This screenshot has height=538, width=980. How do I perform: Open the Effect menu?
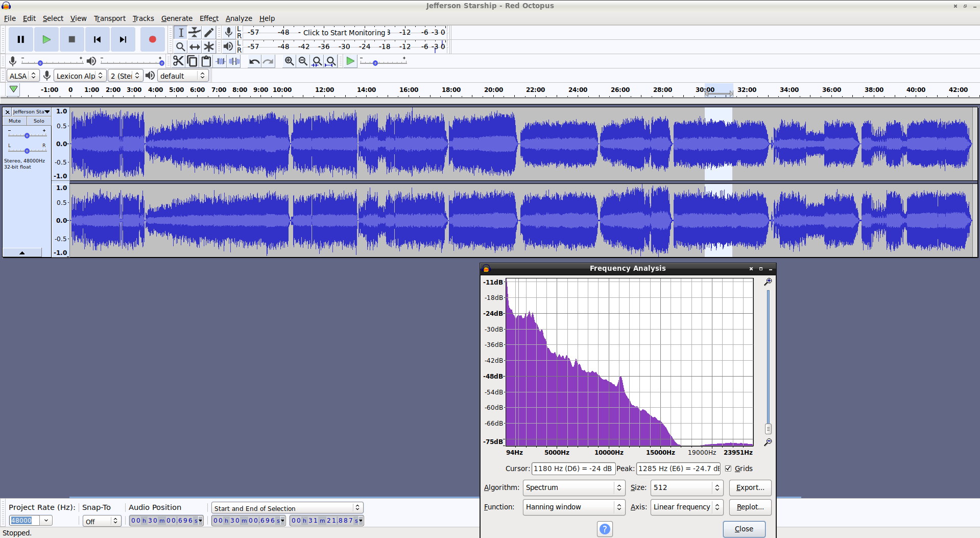[x=209, y=18]
